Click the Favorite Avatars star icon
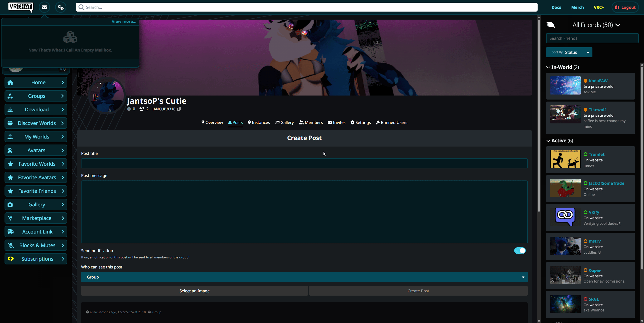The height and width of the screenshot is (323, 644). click(10, 177)
